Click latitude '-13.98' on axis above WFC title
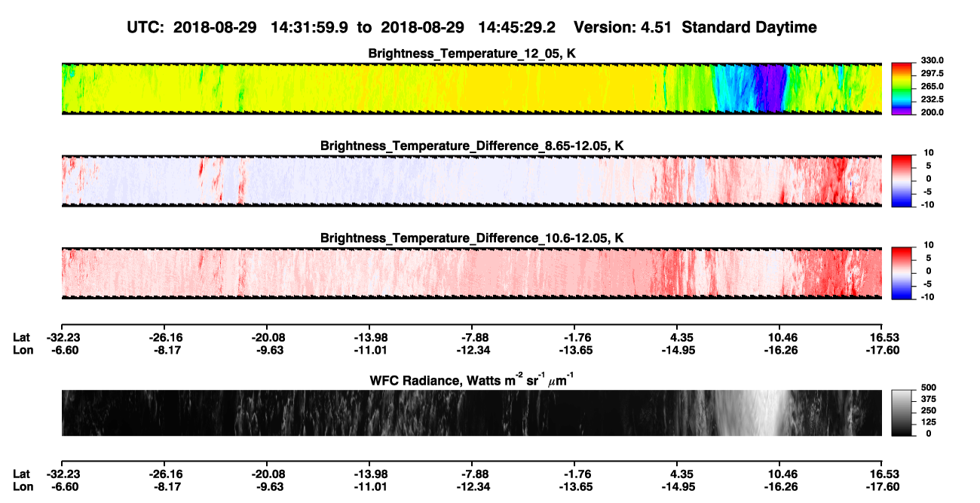 (370, 337)
